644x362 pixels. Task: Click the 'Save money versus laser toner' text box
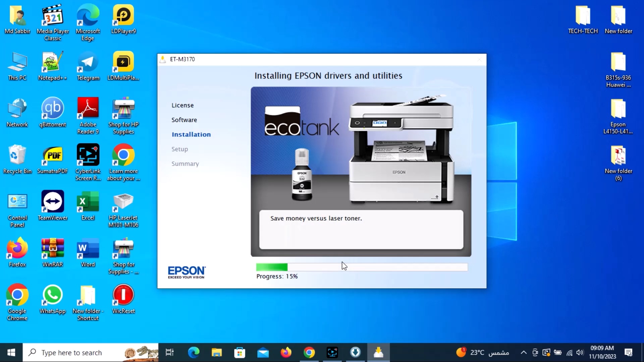[361, 230]
